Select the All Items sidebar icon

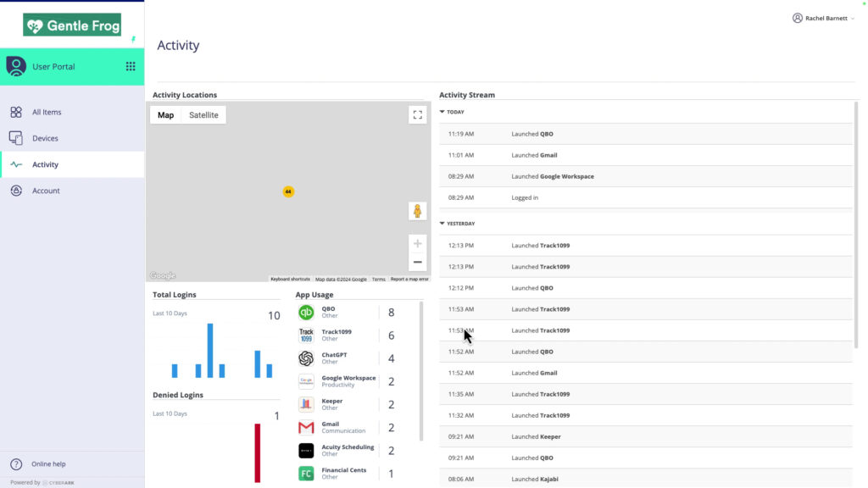pyautogui.click(x=15, y=112)
